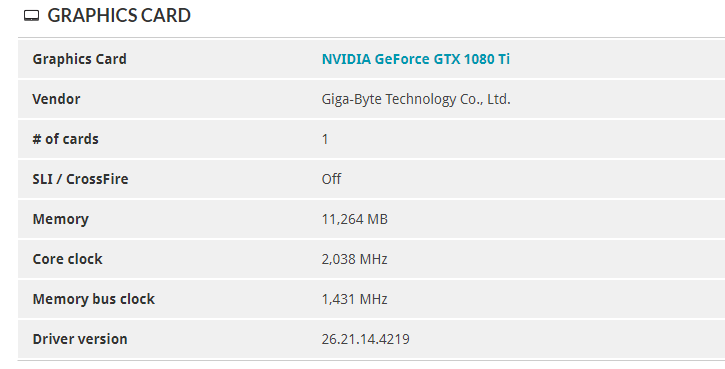The height and width of the screenshot is (369, 725).
Task: Open the NVIDIA GeForce GTX 1080 Ti link
Action: (416, 59)
